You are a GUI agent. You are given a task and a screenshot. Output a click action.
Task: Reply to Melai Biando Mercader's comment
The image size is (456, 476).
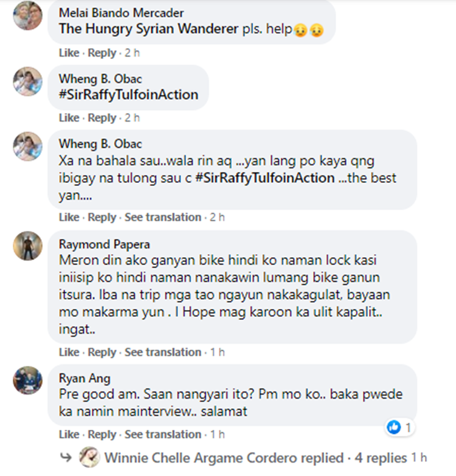pyautogui.click(x=102, y=53)
